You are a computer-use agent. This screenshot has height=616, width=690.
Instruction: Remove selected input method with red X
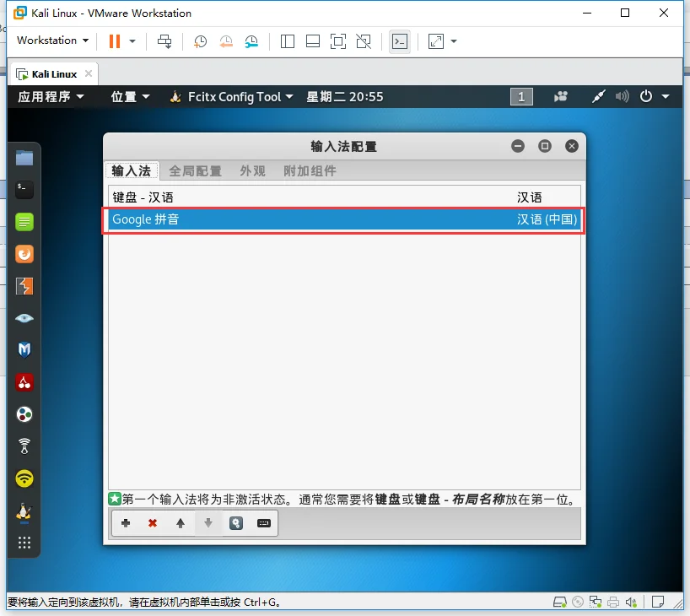[153, 523]
